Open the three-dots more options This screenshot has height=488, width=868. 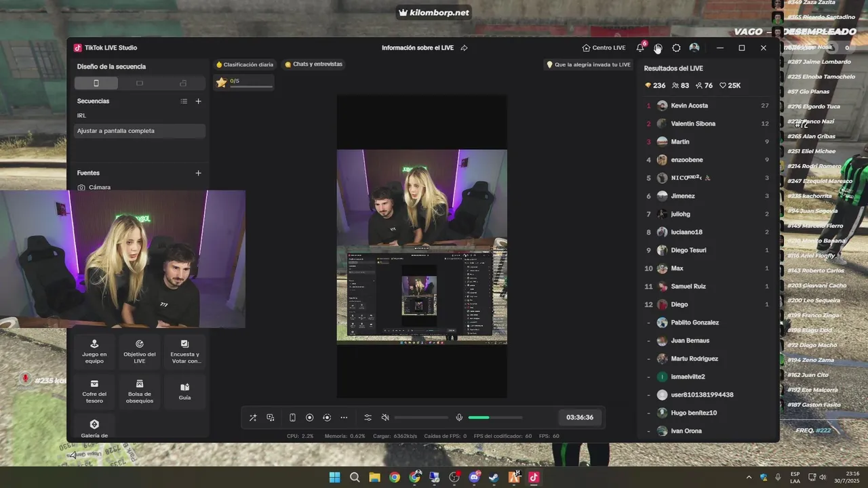pos(344,418)
